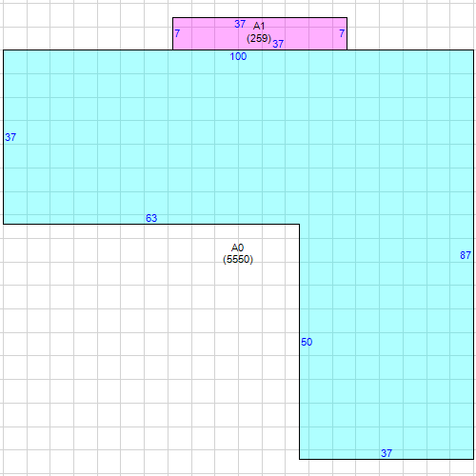Click the "37" dimension on A0's left edge

pyautogui.click(x=10, y=137)
